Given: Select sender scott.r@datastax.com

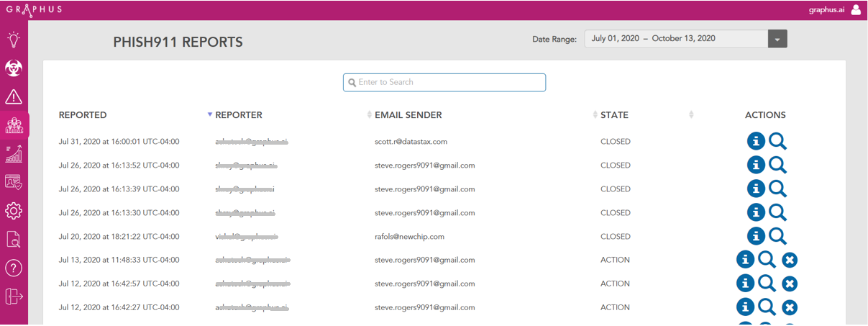Looking at the screenshot, I should point(411,142).
